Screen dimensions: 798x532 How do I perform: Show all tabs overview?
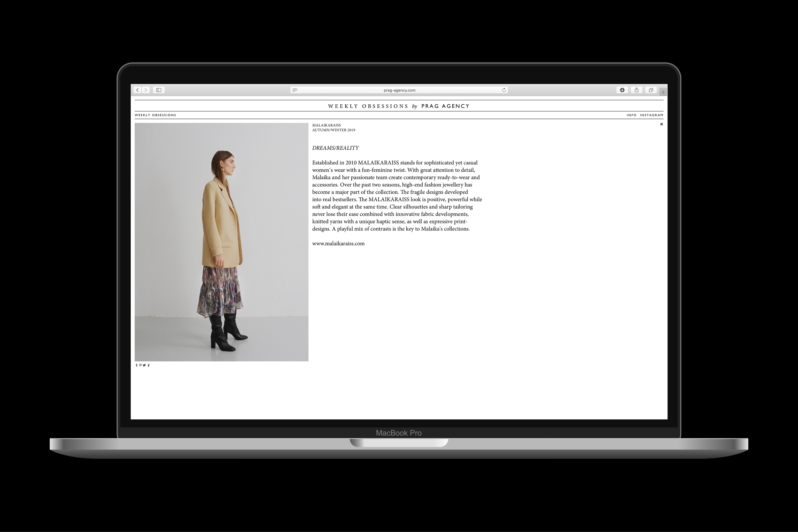pyautogui.click(x=651, y=90)
